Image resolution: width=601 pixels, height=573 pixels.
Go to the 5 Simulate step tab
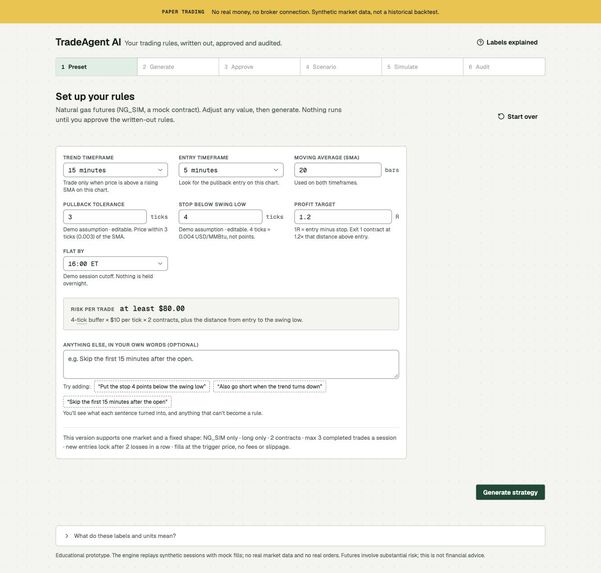pyautogui.click(x=422, y=67)
